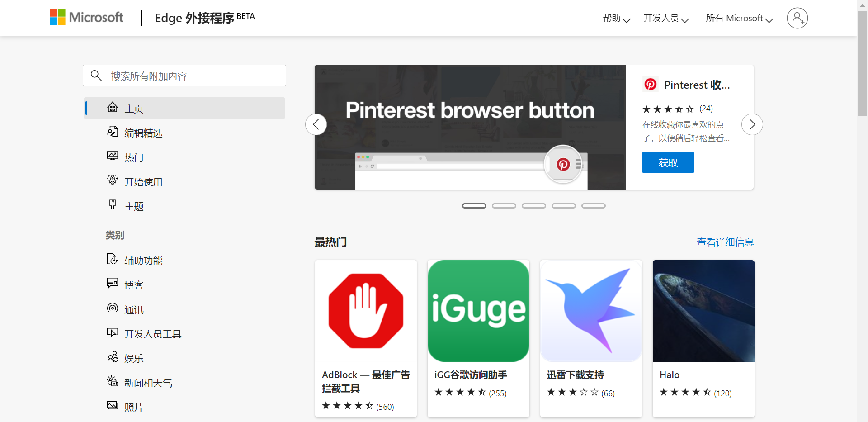This screenshot has width=868, height=422.
Task: Click the 迅雷 hummingbird thumbnail
Action: (x=591, y=311)
